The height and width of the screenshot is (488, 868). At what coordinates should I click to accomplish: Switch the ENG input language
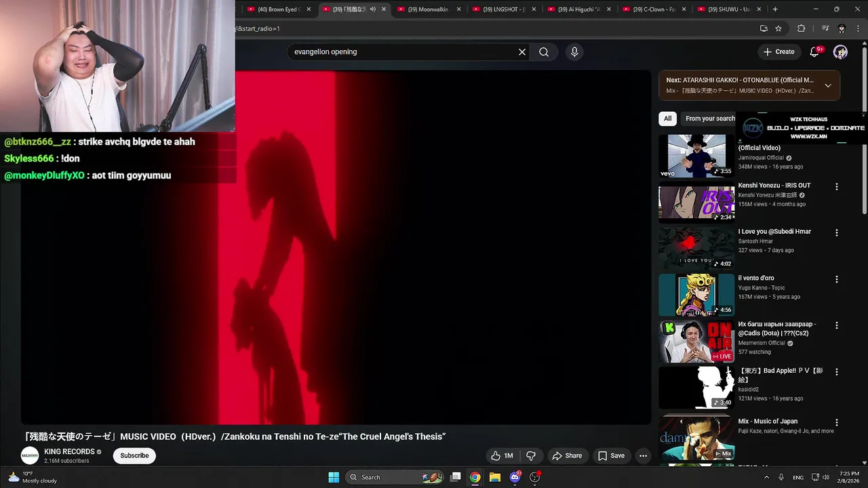[798, 477]
